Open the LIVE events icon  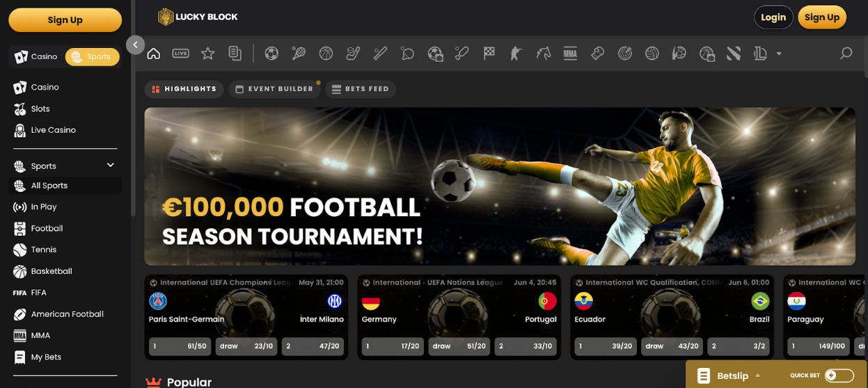click(x=180, y=54)
